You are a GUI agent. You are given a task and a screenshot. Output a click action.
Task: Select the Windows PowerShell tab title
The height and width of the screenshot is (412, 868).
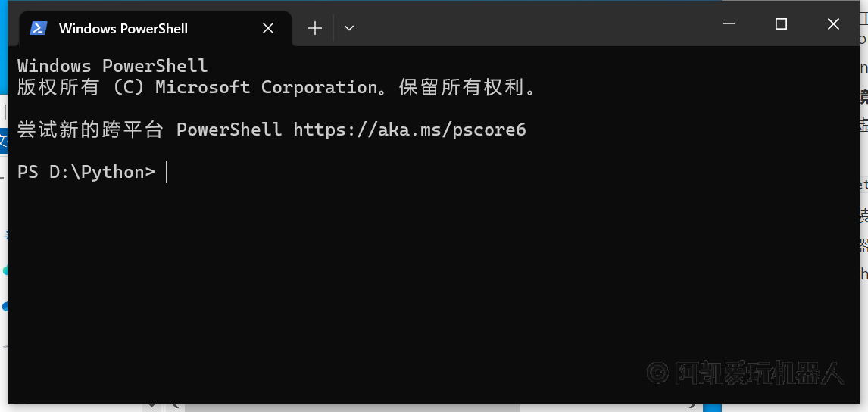point(123,28)
